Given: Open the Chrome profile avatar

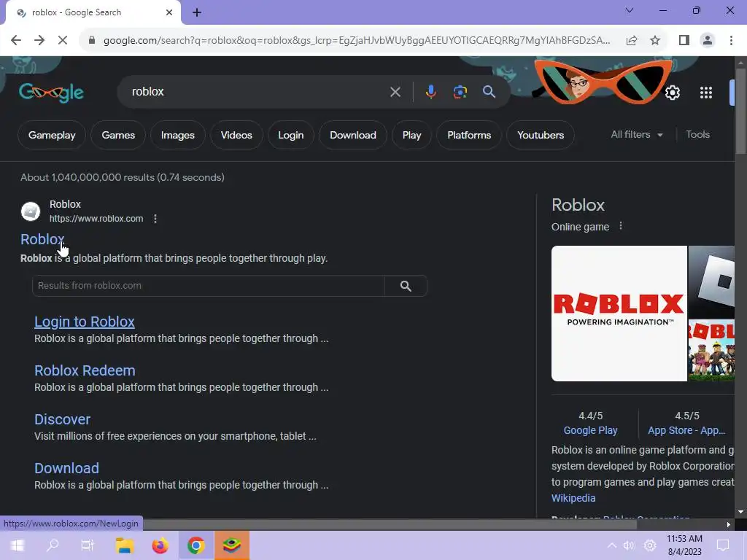Looking at the screenshot, I should click(708, 40).
